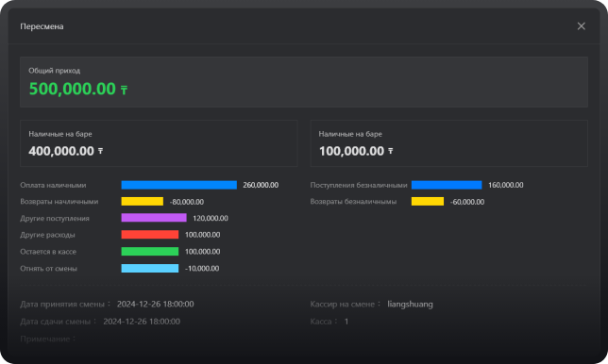Click the tenge icon next to 500,000.00

124,91
